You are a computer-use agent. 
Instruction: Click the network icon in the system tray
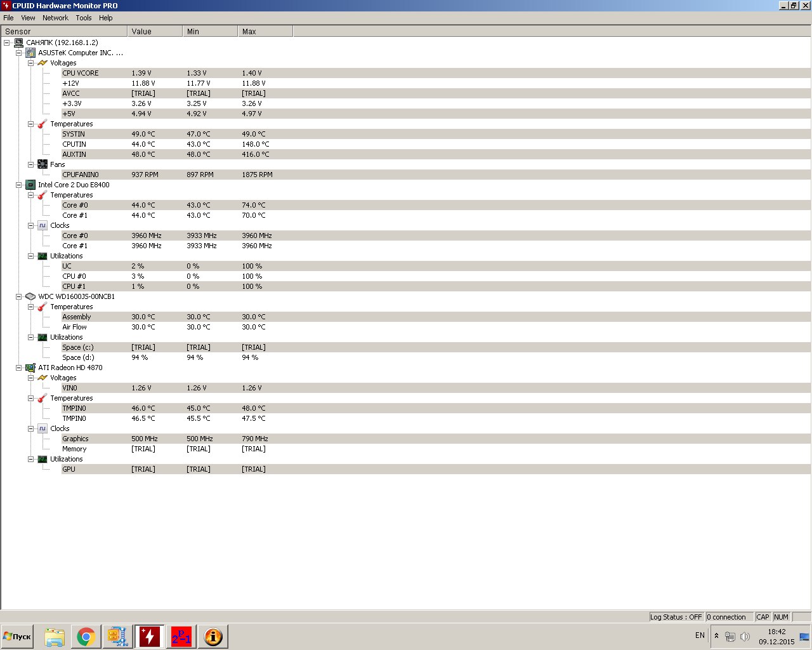click(x=730, y=637)
